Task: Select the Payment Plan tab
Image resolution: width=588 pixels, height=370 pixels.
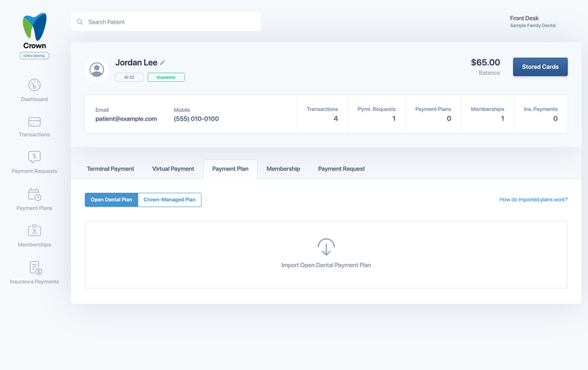Action: click(230, 169)
